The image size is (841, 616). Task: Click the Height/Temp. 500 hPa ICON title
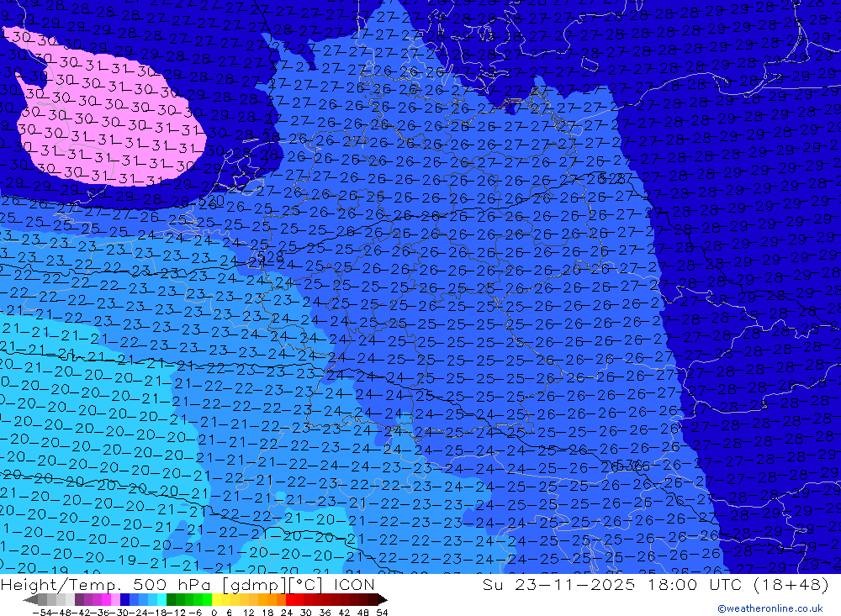click(x=188, y=584)
